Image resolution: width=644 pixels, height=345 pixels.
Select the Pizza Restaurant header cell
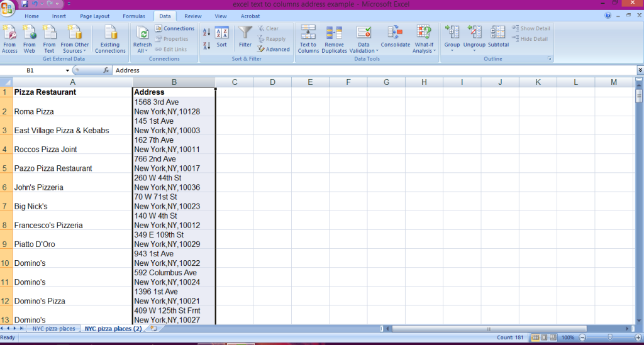click(x=72, y=92)
